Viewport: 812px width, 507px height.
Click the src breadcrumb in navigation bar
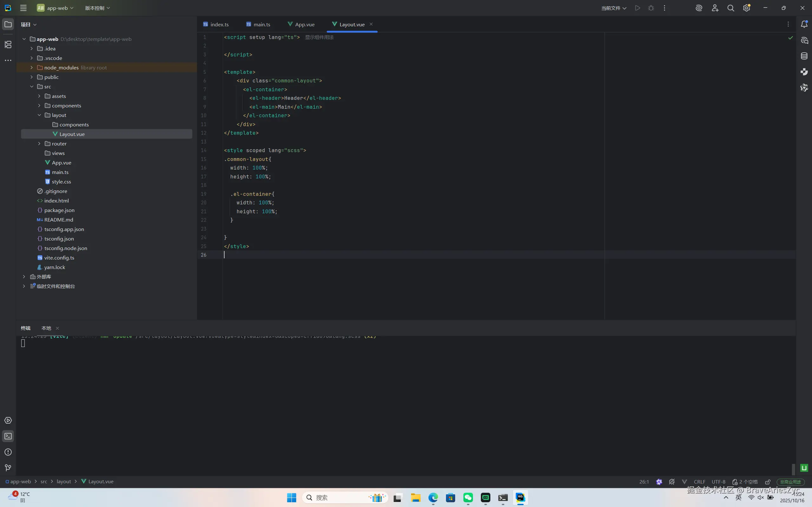[x=44, y=482]
